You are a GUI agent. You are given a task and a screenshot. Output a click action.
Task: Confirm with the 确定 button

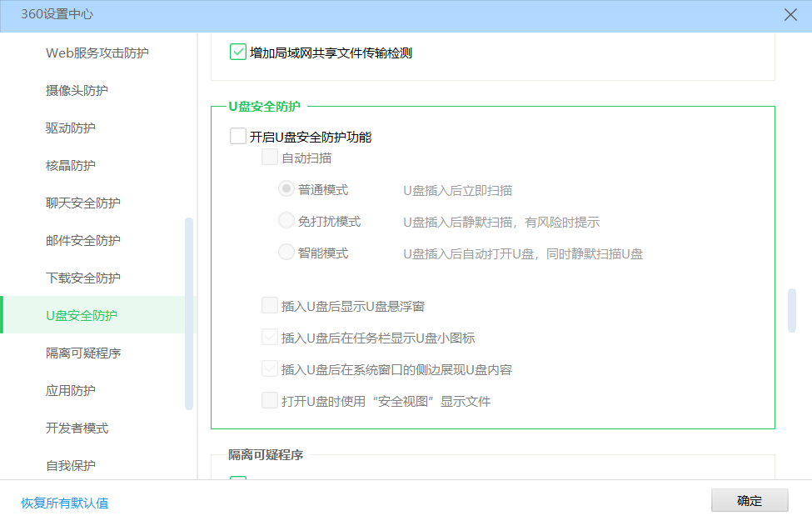tap(750, 500)
